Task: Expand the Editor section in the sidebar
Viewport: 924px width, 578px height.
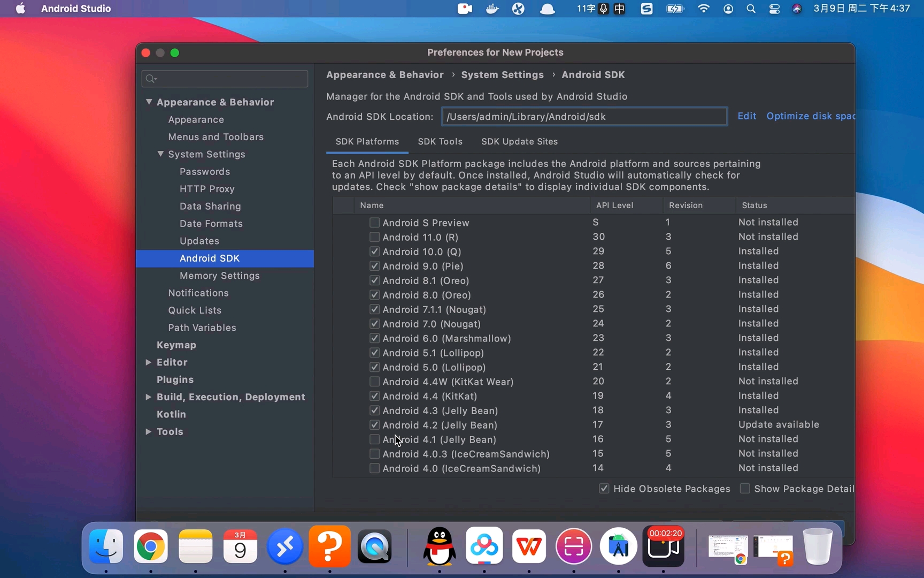Action: (x=149, y=362)
